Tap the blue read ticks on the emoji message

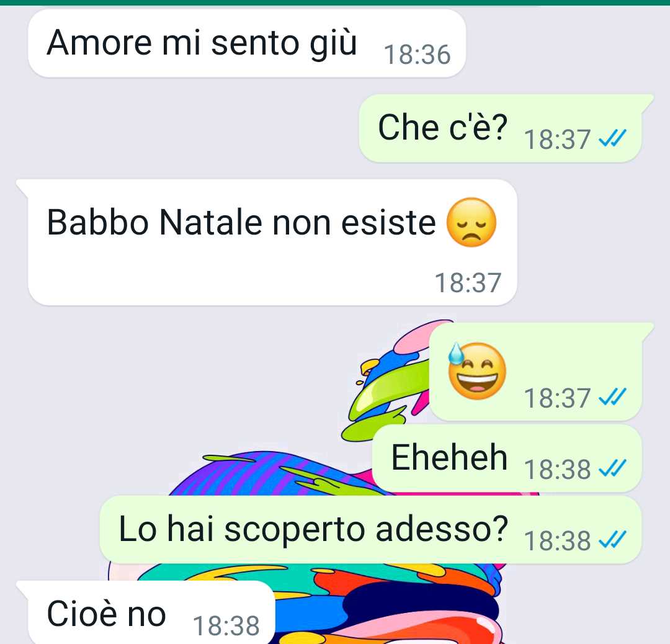coord(612,396)
